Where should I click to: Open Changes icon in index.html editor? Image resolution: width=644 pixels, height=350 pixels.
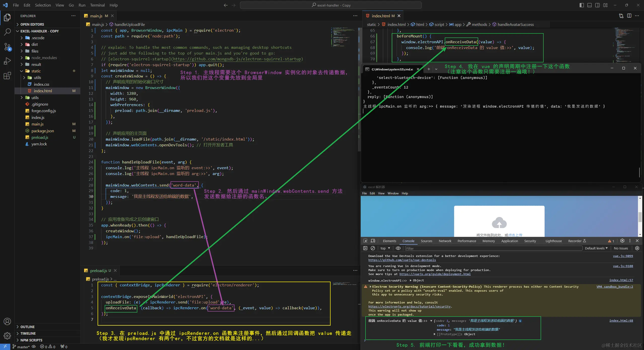(621, 16)
